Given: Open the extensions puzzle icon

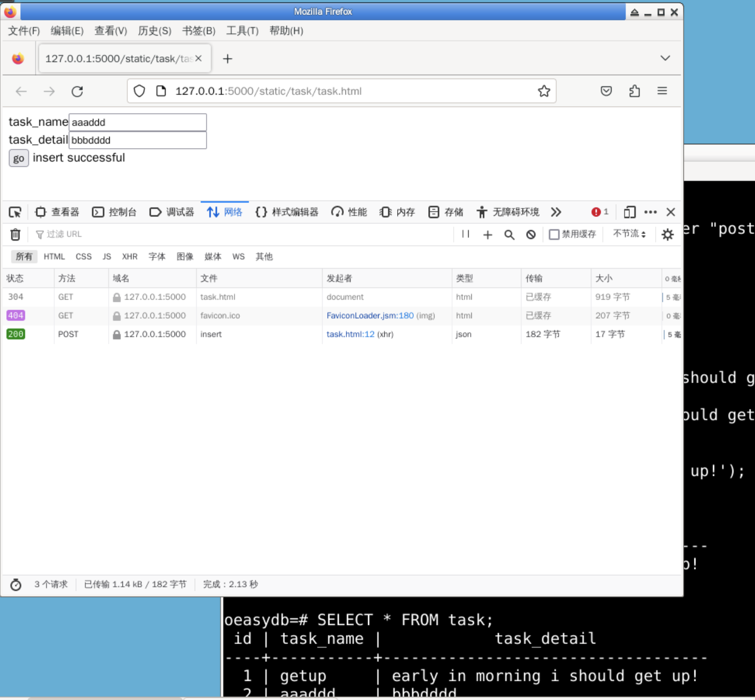Looking at the screenshot, I should click(634, 91).
